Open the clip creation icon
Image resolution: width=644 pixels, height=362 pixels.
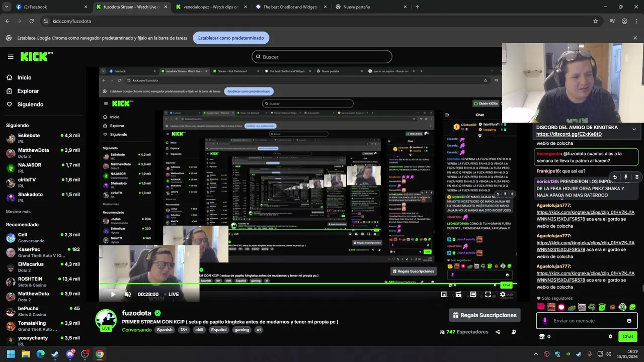pos(458,294)
